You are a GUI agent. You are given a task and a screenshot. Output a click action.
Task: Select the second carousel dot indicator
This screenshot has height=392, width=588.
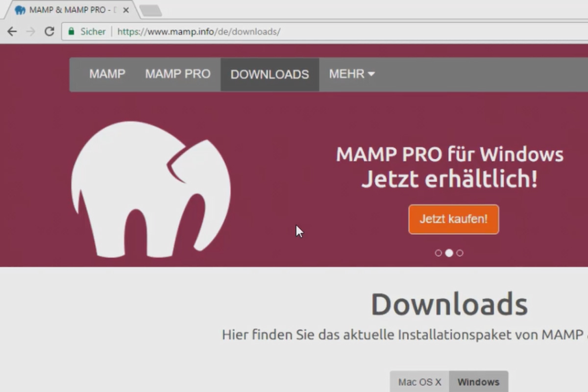pyautogui.click(x=449, y=253)
